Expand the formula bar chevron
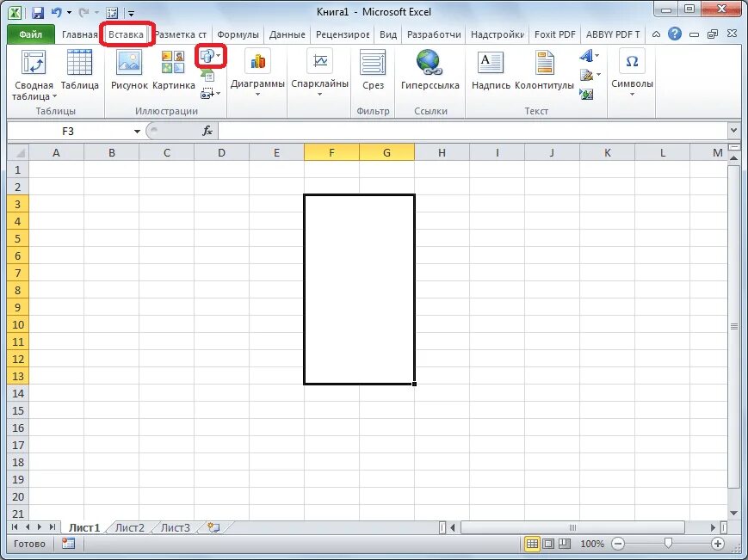The width and height of the screenshot is (748, 560). 733,130
